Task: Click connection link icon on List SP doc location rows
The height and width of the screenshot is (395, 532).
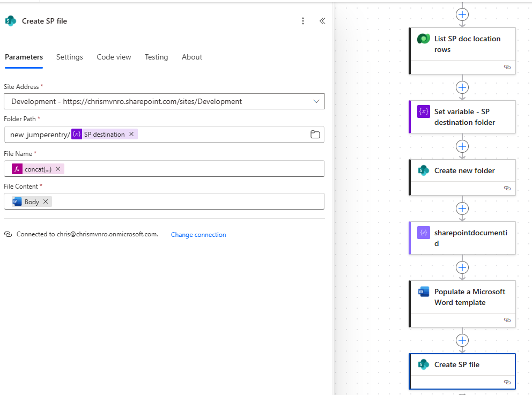Action: click(x=507, y=67)
